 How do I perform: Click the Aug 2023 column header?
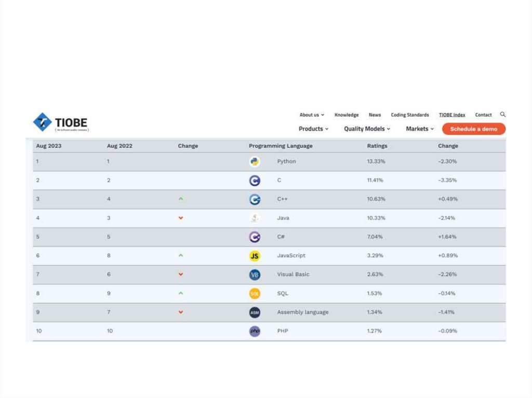coord(49,146)
